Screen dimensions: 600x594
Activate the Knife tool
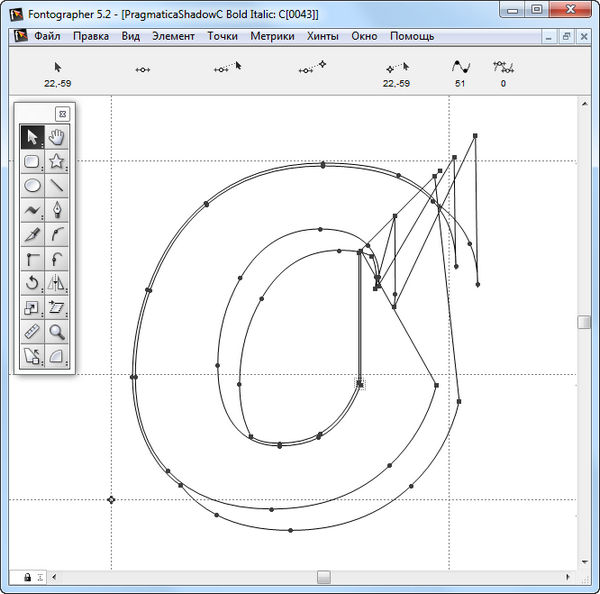pyautogui.click(x=32, y=234)
